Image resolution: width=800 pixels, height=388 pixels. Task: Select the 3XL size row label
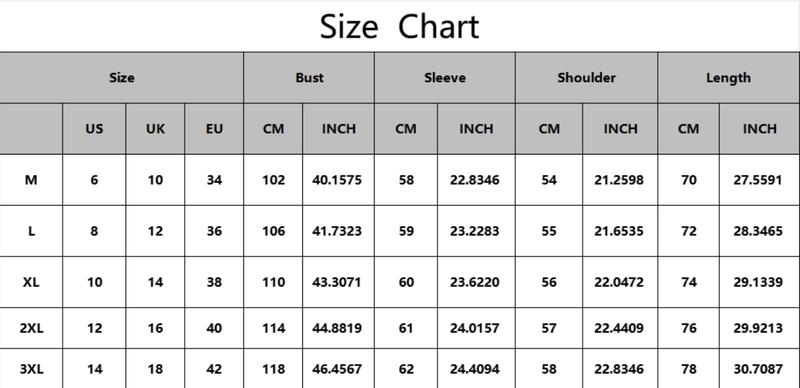point(31,369)
